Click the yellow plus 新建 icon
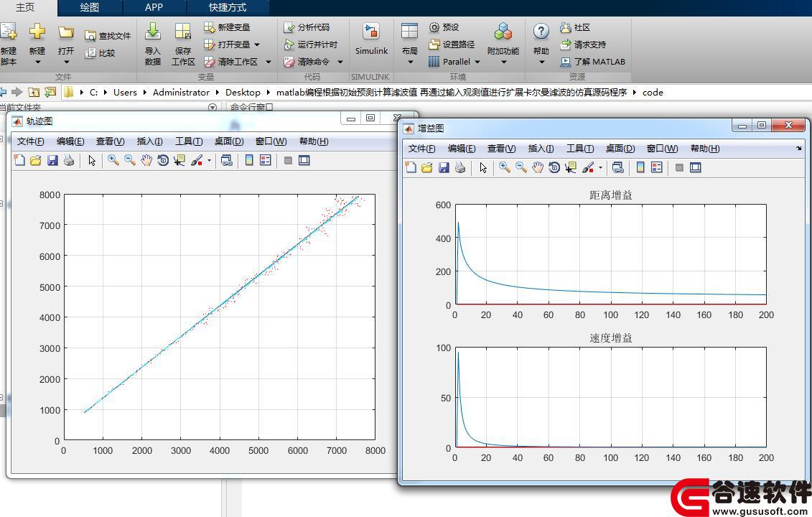Viewport: 812px width, 517px height. 37,32
